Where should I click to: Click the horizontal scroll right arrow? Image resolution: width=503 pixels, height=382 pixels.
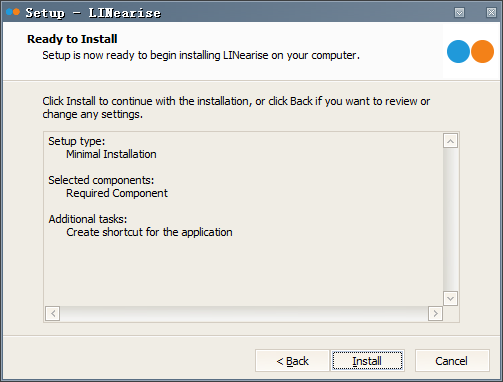435,314
